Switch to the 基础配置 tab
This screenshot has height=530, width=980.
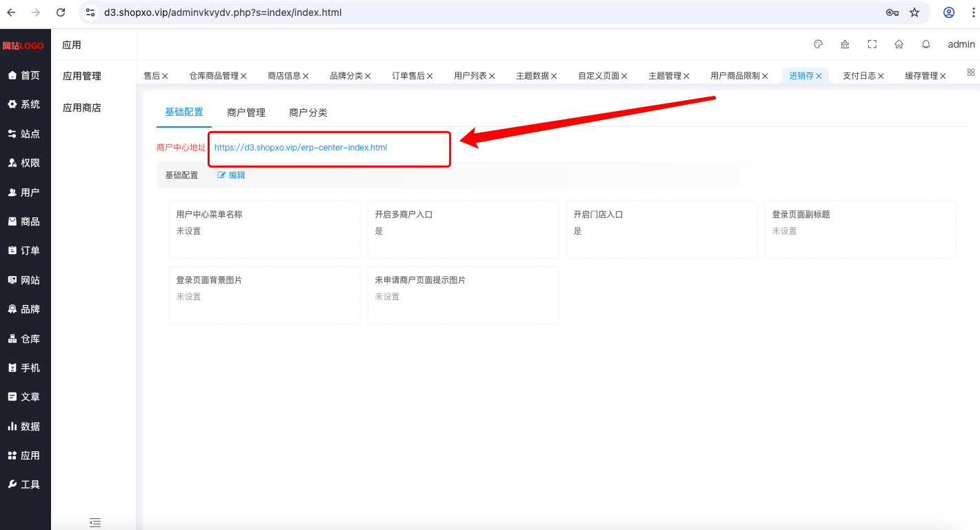184,112
